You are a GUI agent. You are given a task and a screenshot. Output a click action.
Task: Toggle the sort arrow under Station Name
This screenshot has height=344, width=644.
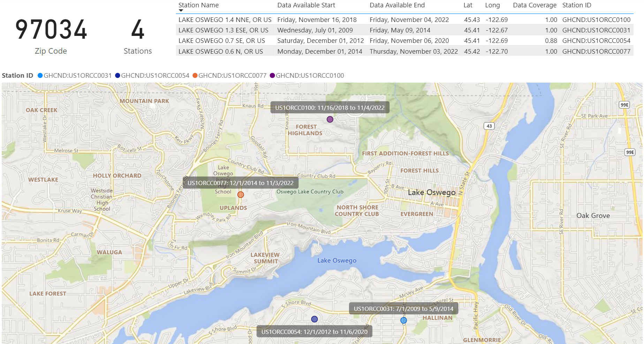click(x=181, y=10)
